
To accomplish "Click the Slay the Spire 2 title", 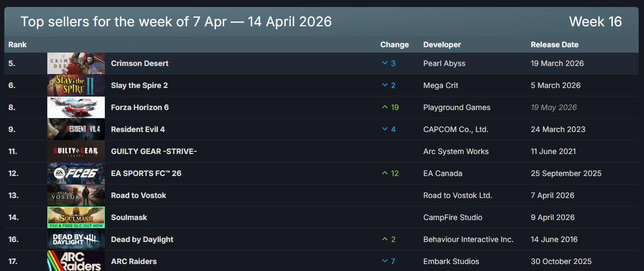I will coord(139,85).
